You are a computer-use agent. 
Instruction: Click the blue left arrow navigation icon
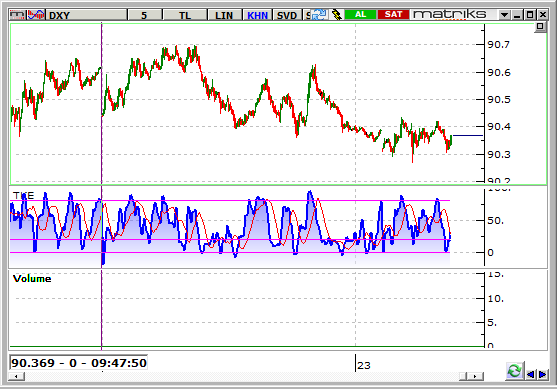530,374
